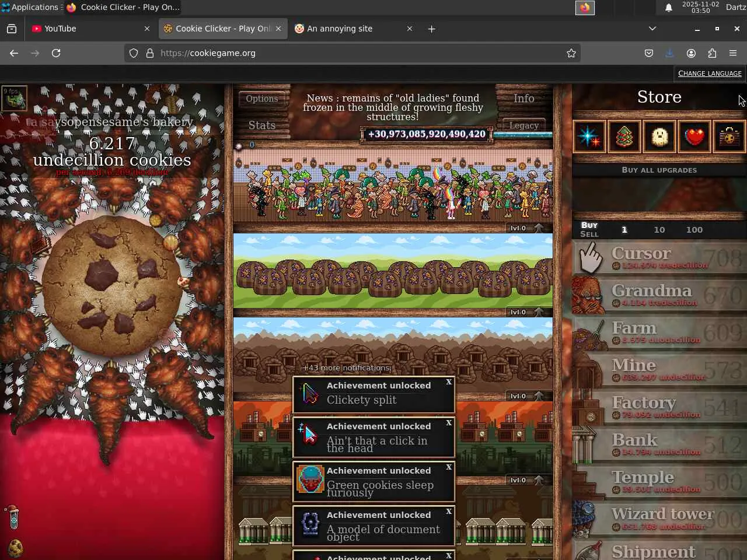Level up the factory row with its arrow
Image resolution: width=747 pixels, height=560 pixels.
(539, 480)
